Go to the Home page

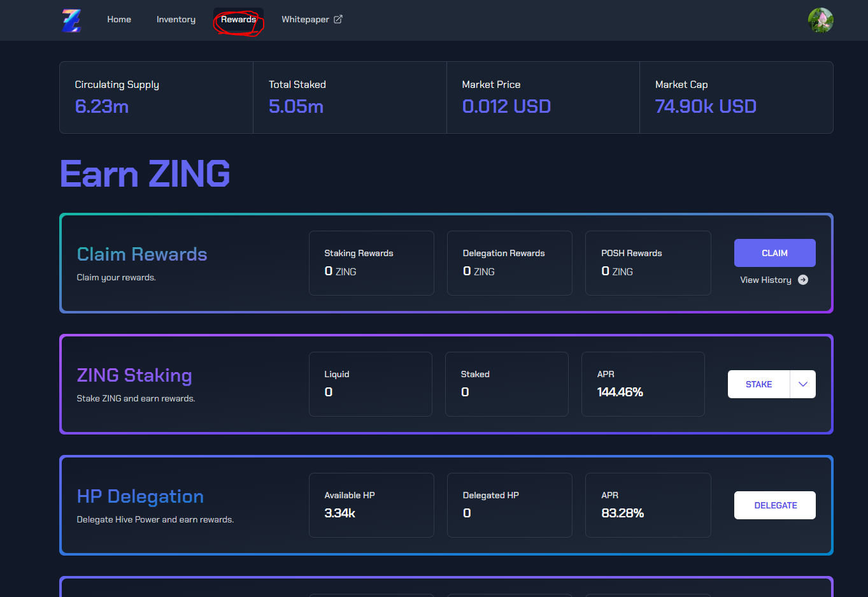119,20
